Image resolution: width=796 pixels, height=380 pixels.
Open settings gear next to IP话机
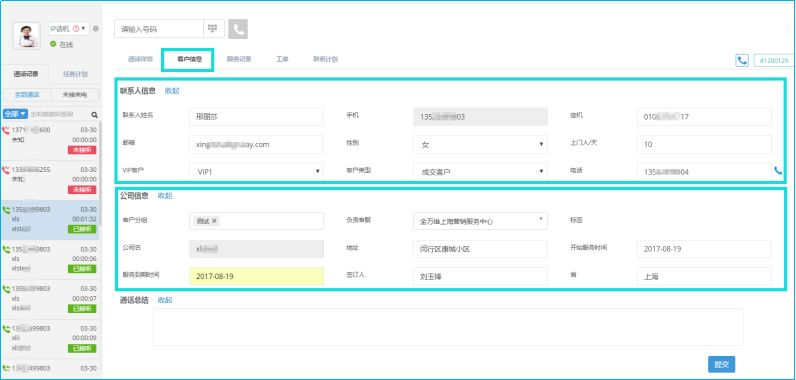click(x=95, y=29)
